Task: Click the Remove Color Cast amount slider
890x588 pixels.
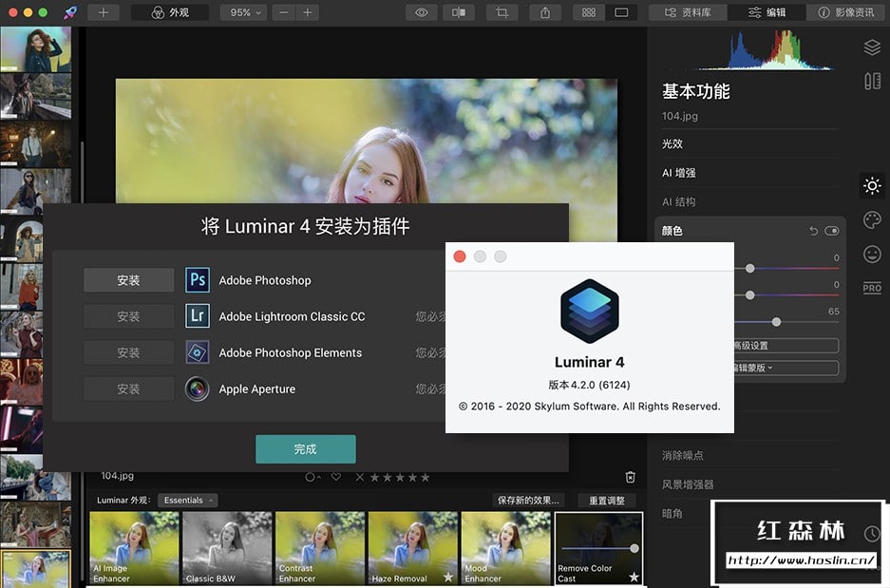Action: tap(599, 548)
